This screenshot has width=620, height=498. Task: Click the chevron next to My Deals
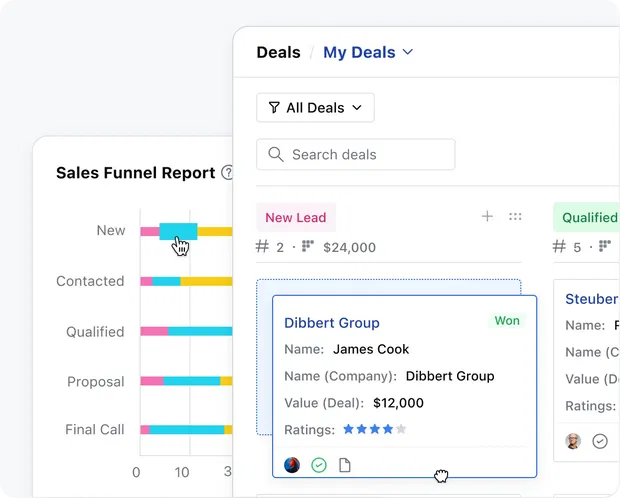(408, 53)
